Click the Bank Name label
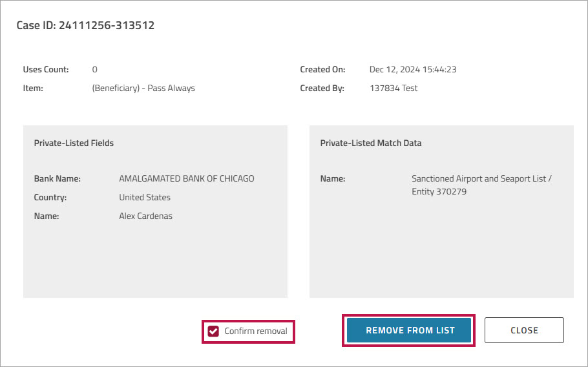 (57, 178)
